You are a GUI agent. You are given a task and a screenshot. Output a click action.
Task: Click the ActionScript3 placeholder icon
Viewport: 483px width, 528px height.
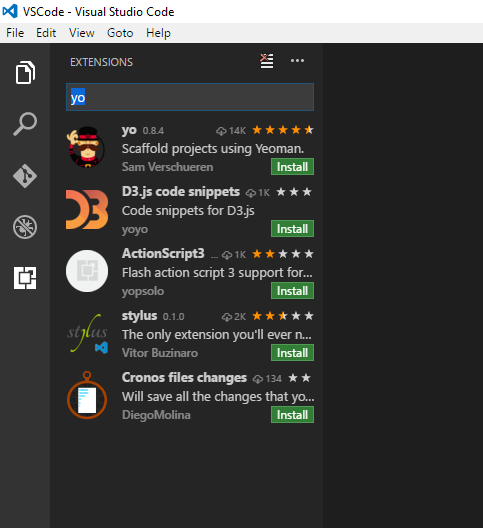87,271
